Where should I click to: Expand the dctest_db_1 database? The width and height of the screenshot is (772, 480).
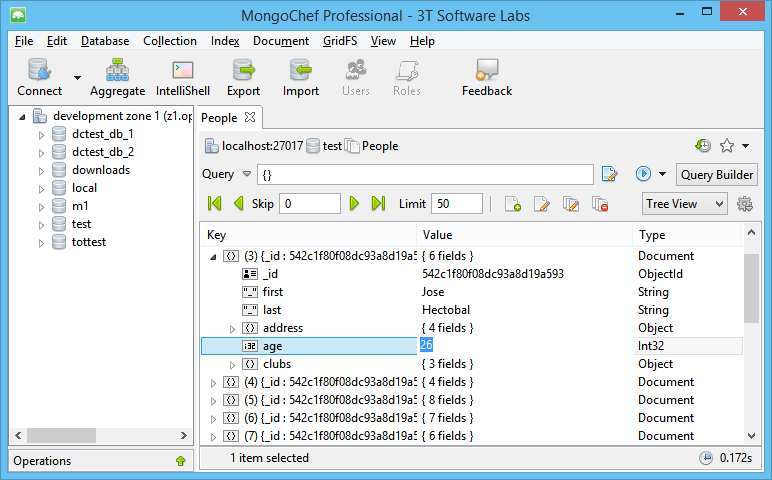point(41,134)
